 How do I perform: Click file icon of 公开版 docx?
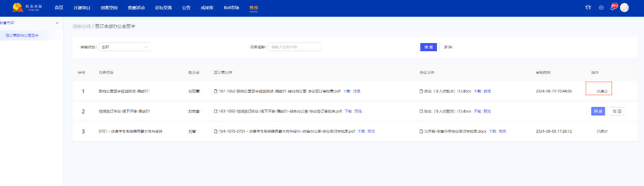pos(421,131)
